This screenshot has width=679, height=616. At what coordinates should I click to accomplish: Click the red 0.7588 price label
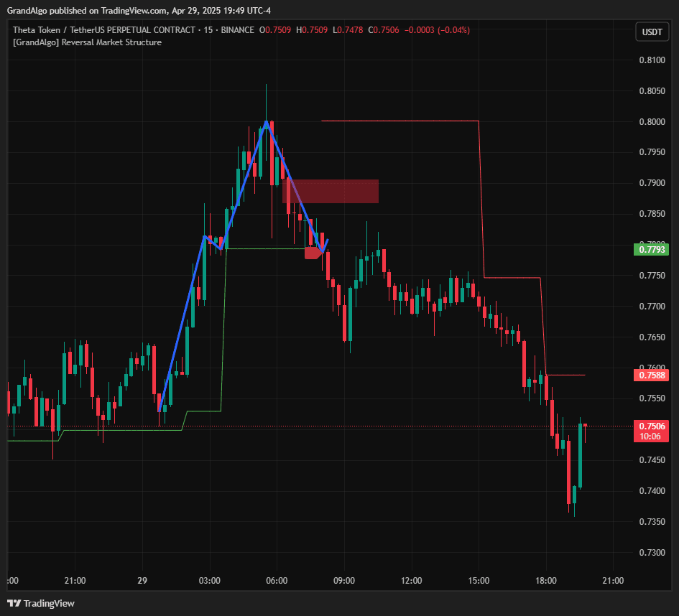(x=650, y=375)
